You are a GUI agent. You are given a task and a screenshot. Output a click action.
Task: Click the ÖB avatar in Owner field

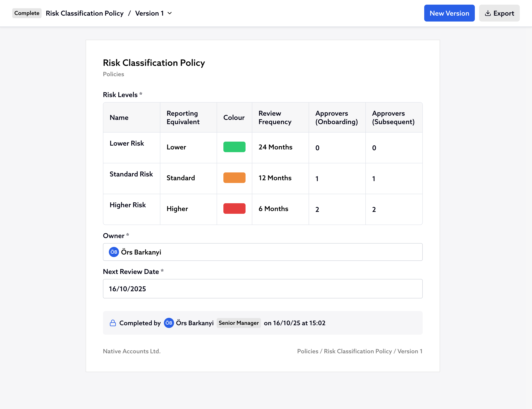114,252
